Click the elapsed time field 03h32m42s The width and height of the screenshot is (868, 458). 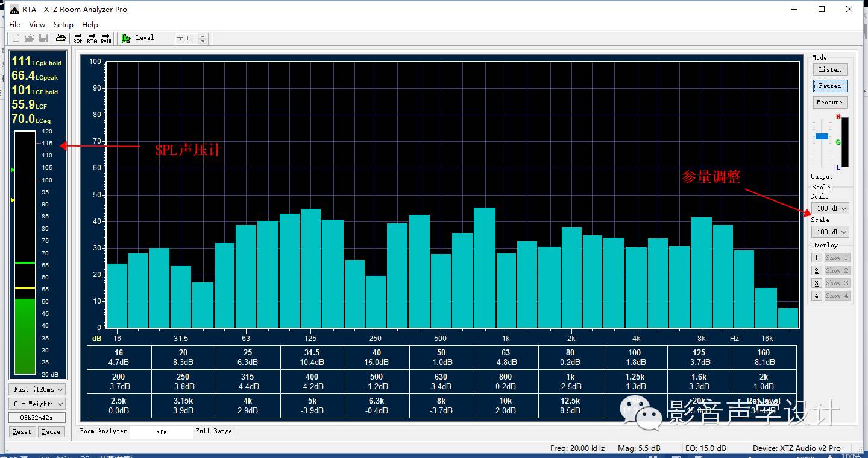coord(37,418)
